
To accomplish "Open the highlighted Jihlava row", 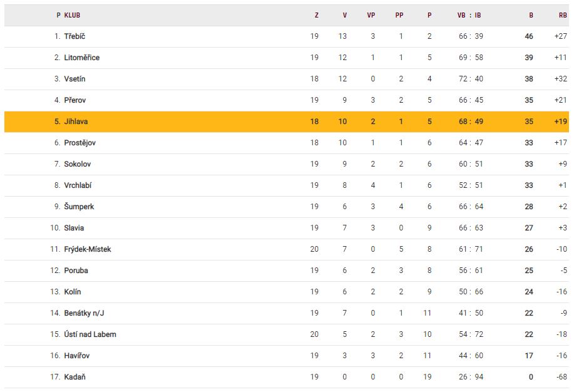I will tap(76, 121).
